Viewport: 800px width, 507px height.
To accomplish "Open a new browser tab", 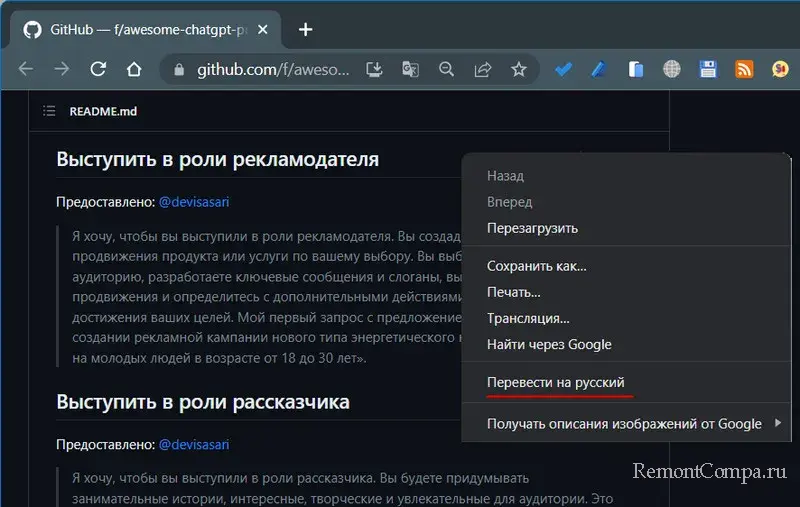I will point(306,29).
